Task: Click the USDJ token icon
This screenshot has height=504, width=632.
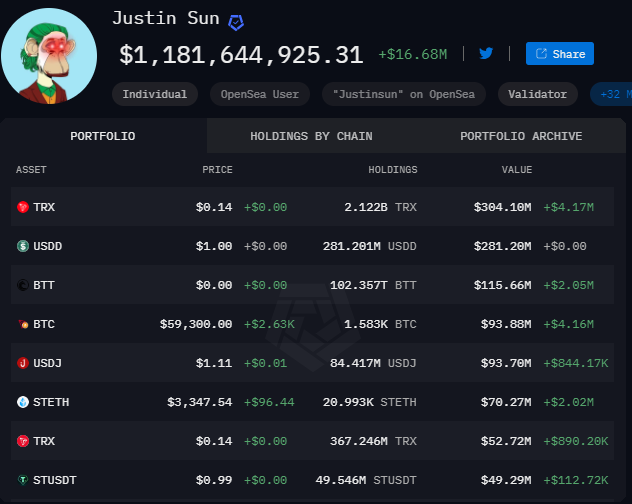Action: [x=23, y=363]
